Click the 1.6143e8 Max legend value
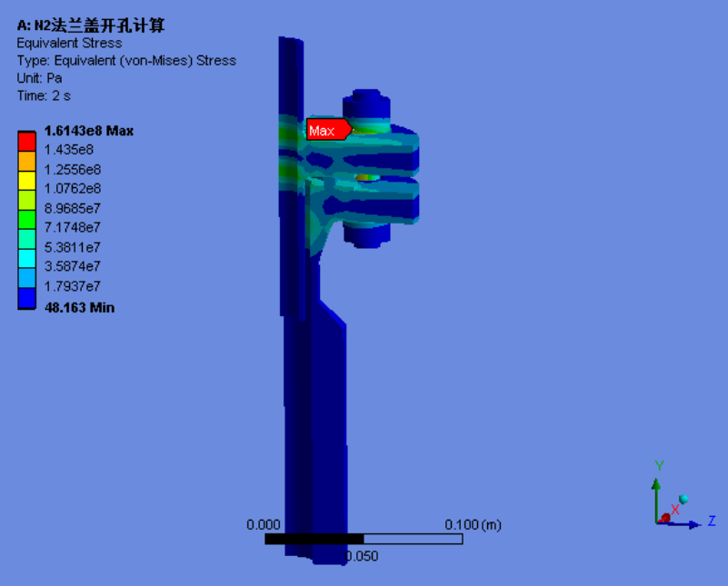728x586 pixels. [x=89, y=131]
